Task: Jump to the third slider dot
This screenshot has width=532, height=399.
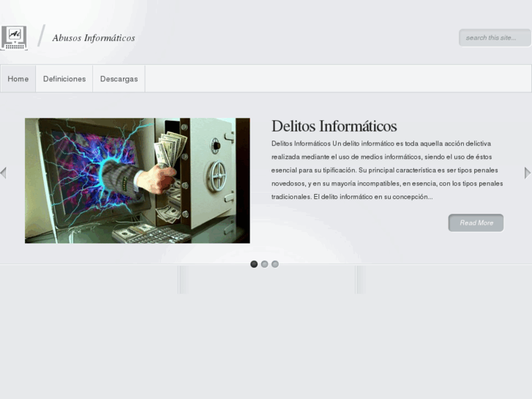Action: click(275, 264)
